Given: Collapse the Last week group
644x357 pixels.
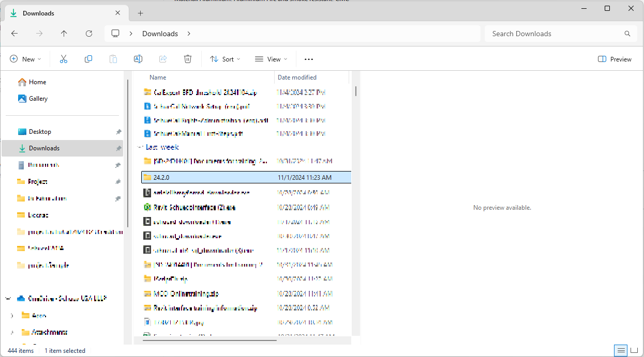Looking at the screenshot, I should 140,147.
